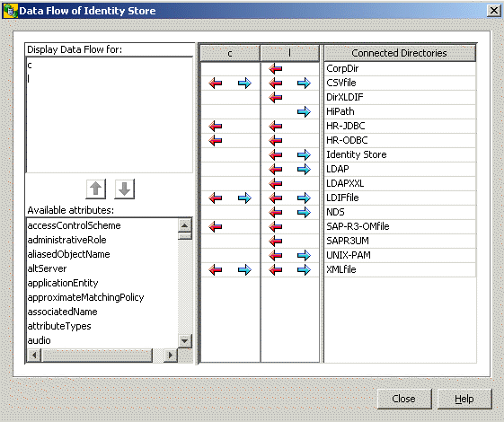Click red arrow for l in HR-ODBC row
504x422 pixels.
(276, 140)
